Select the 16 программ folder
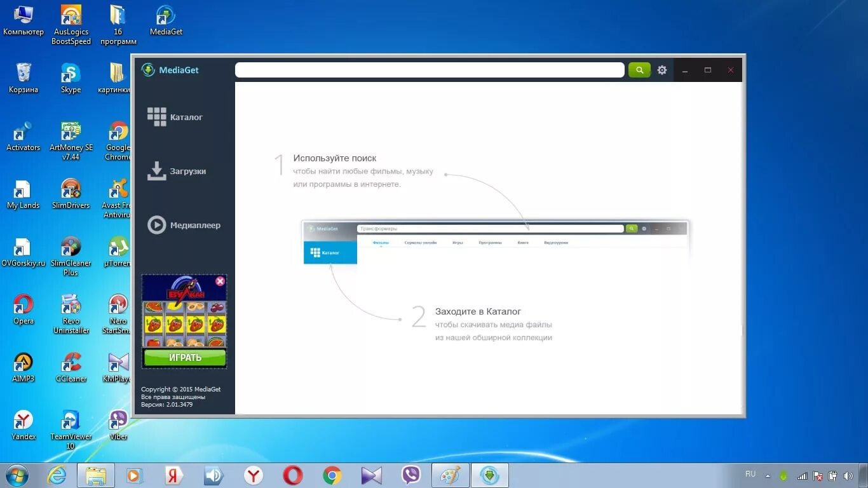The height and width of the screenshot is (488, 868). 118,25
